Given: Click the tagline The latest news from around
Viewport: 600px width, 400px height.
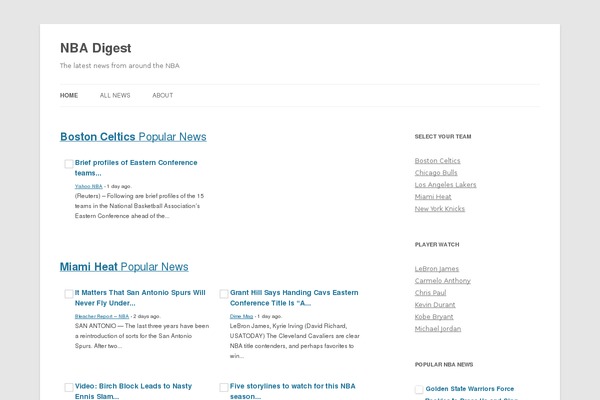Looking at the screenshot, I should 119,66.
